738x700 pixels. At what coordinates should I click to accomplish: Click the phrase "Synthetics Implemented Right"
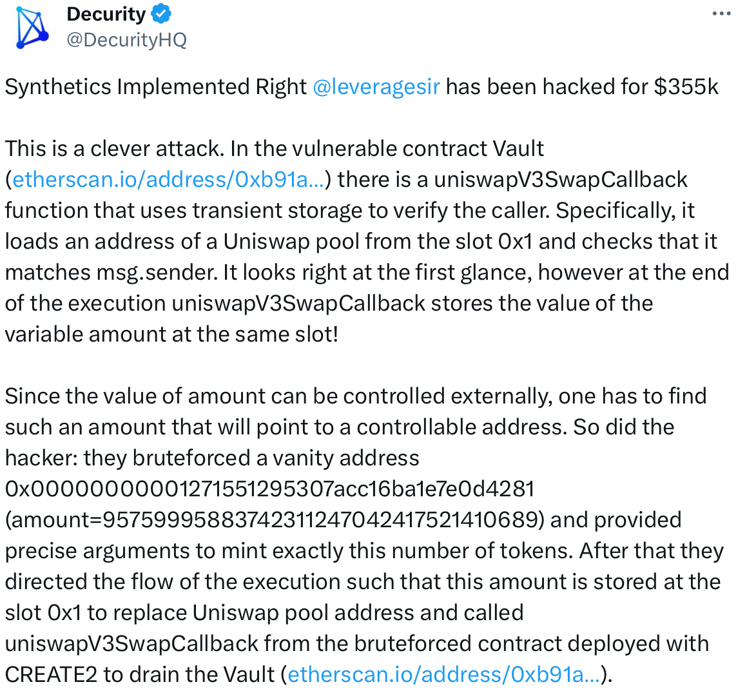click(155, 86)
